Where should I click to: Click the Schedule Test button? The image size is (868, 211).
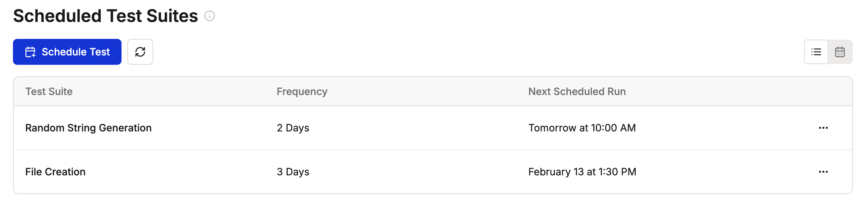click(x=67, y=52)
